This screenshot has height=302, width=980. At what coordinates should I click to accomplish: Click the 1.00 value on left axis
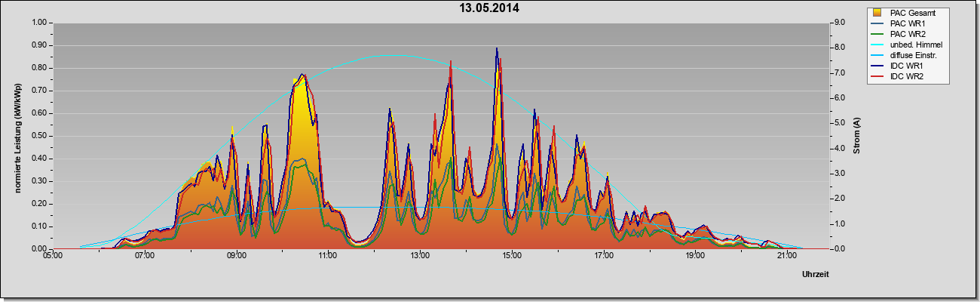click(38, 23)
